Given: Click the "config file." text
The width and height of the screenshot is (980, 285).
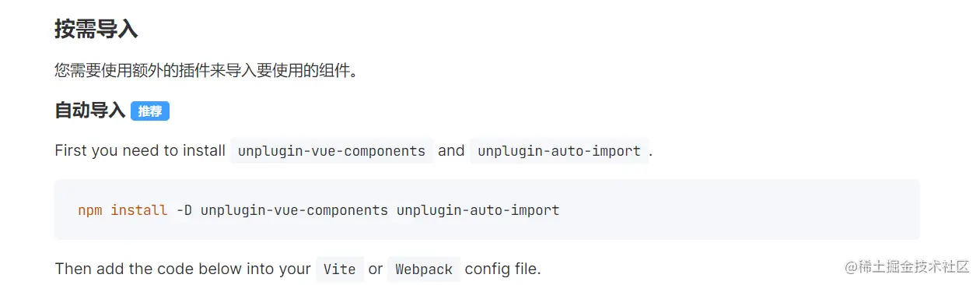Looking at the screenshot, I should (x=502, y=269).
